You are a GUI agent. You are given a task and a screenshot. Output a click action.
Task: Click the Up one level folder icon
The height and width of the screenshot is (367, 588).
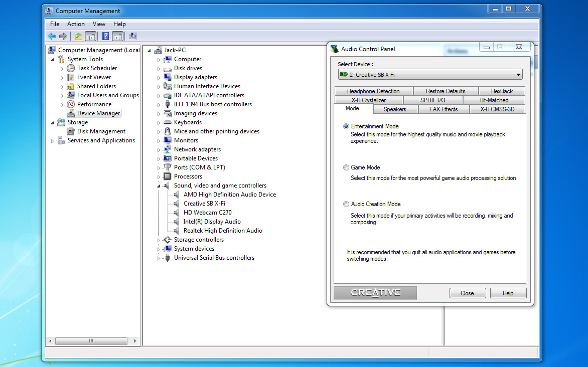[x=78, y=37]
